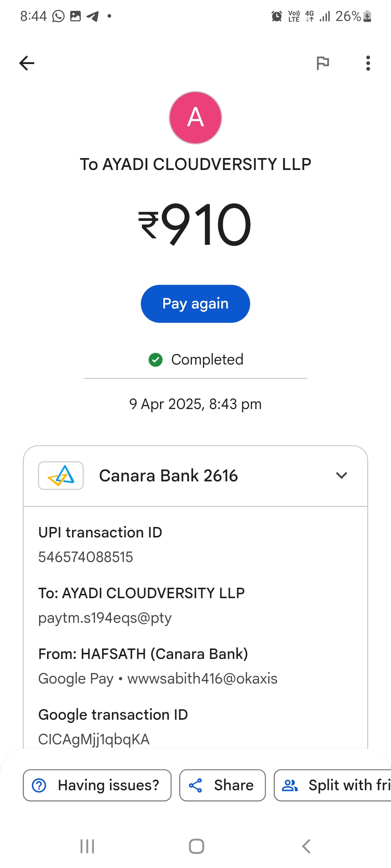Open the three-dot overflow menu
Image resolution: width=391 pixels, height=868 pixels.
click(368, 63)
